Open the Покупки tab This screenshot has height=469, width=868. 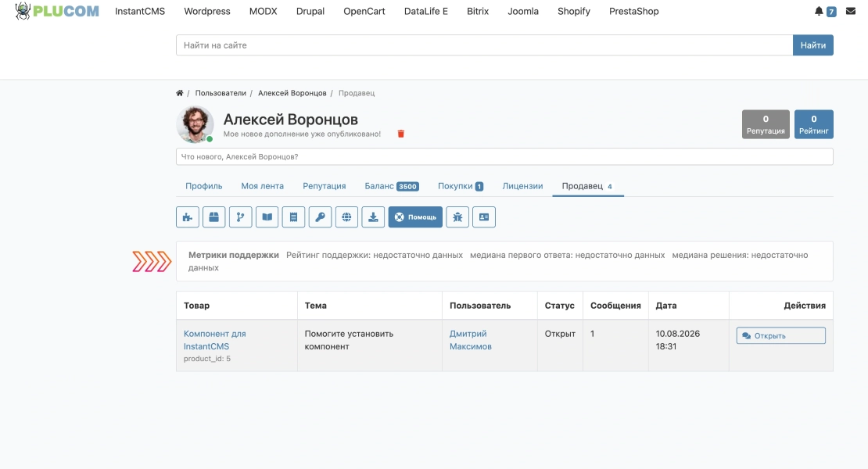461,186
